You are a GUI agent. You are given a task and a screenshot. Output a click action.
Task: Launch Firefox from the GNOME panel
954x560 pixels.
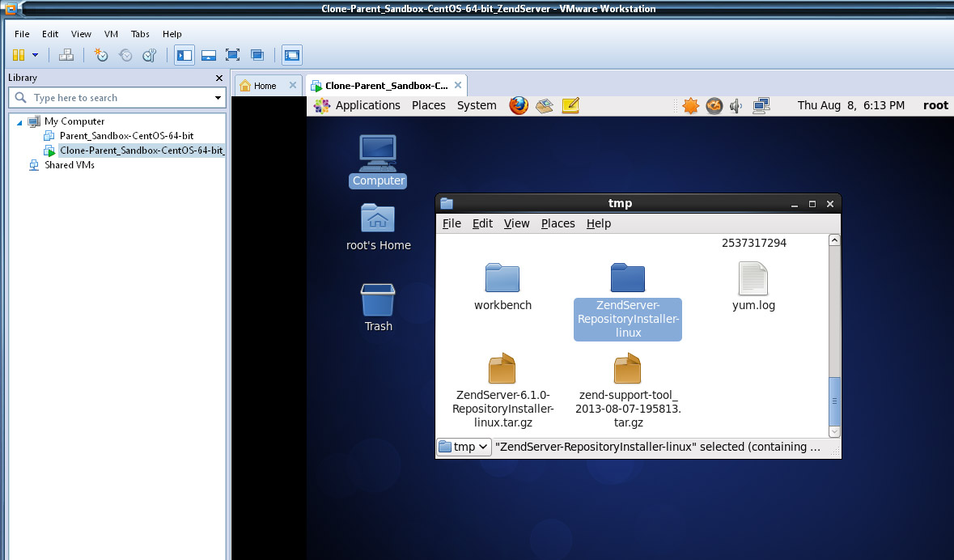(x=519, y=105)
